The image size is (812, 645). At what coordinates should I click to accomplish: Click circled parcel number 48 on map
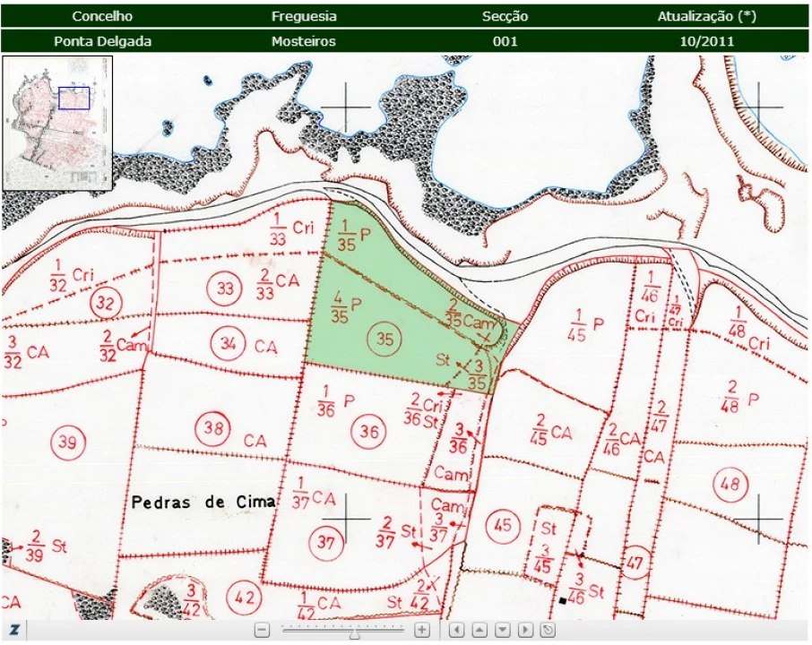pos(730,486)
